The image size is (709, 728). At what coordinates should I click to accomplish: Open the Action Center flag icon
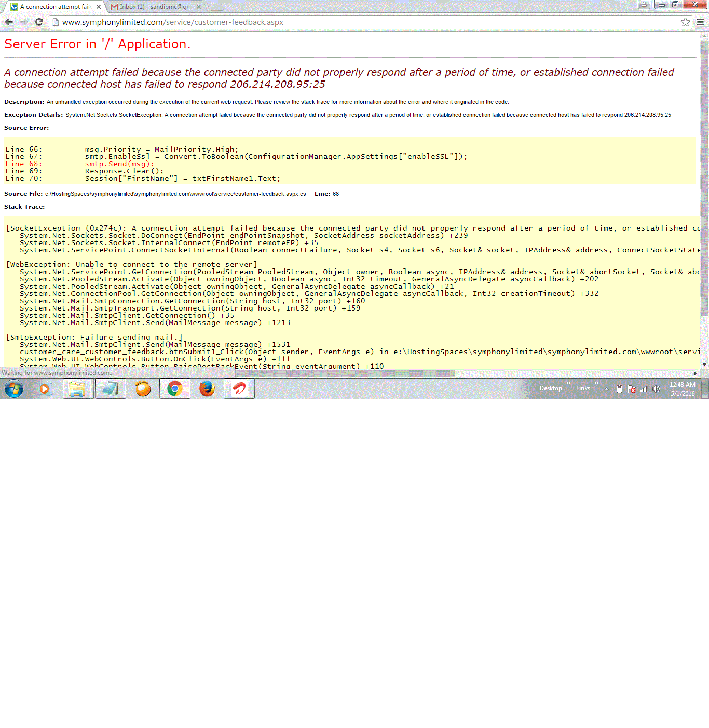pyautogui.click(x=632, y=389)
